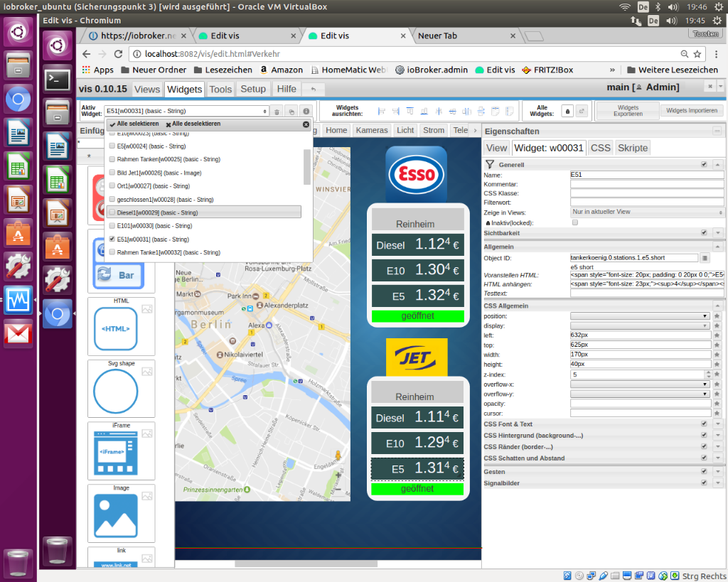Toggle the Sichtbarkeit section checkbox
This screenshot has height=582, width=728.
click(704, 232)
